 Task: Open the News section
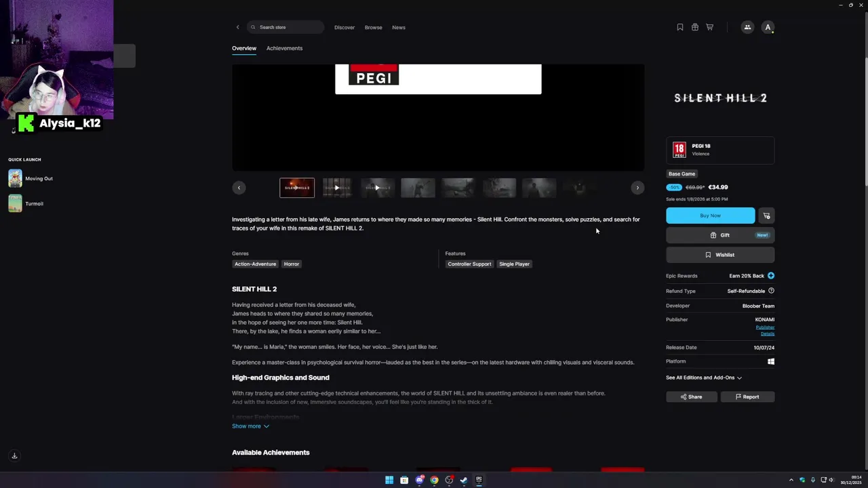tap(399, 27)
